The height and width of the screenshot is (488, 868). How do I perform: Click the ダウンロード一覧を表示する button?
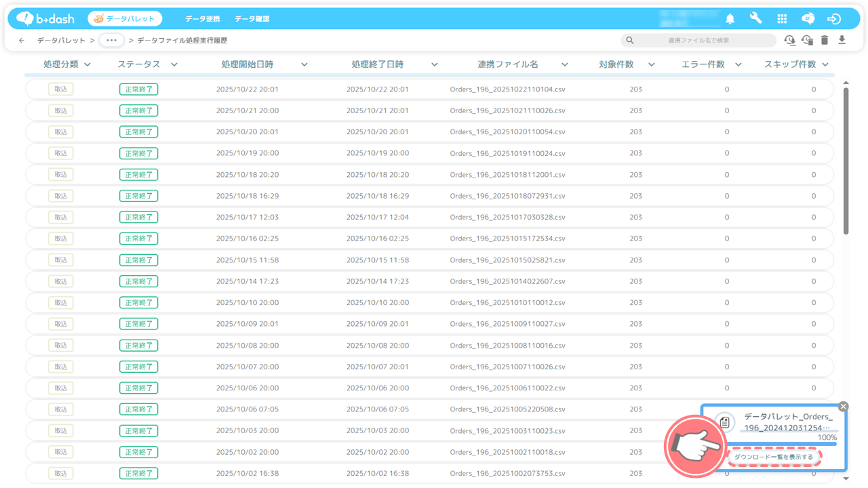(x=774, y=457)
